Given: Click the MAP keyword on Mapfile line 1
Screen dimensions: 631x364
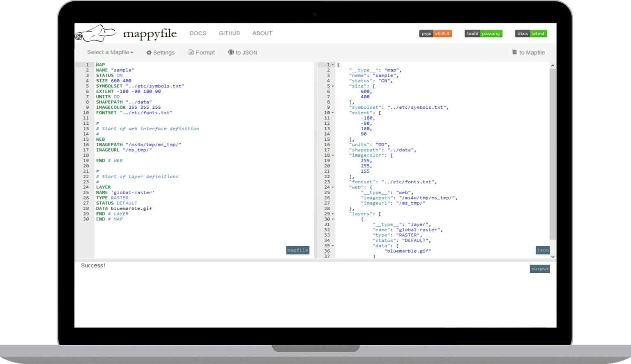Looking at the screenshot, I should click(x=101, y=65).
